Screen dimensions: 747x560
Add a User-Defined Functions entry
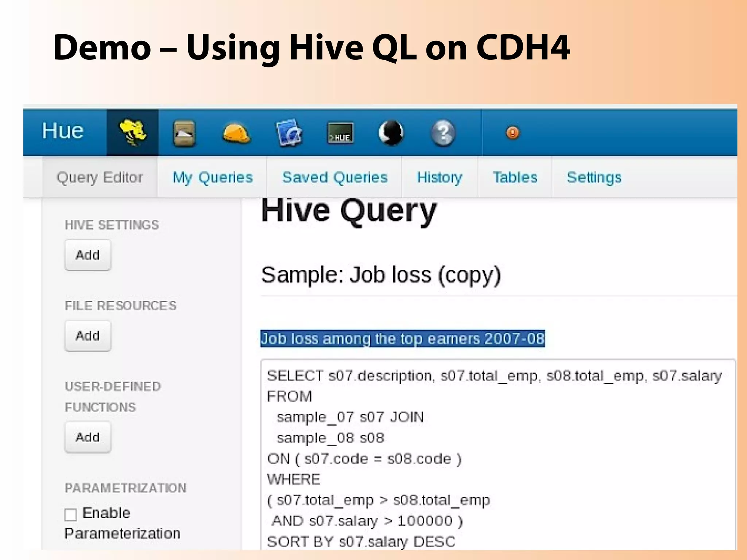click(88, 437)
